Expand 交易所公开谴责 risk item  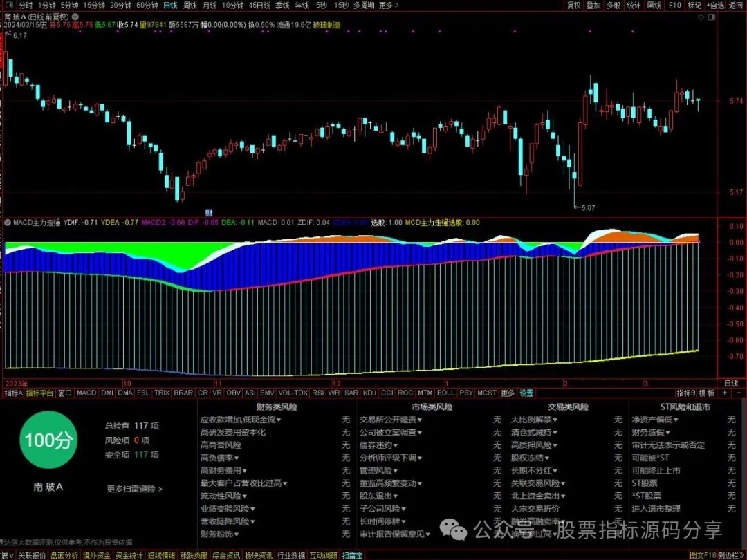coord(391,420)
